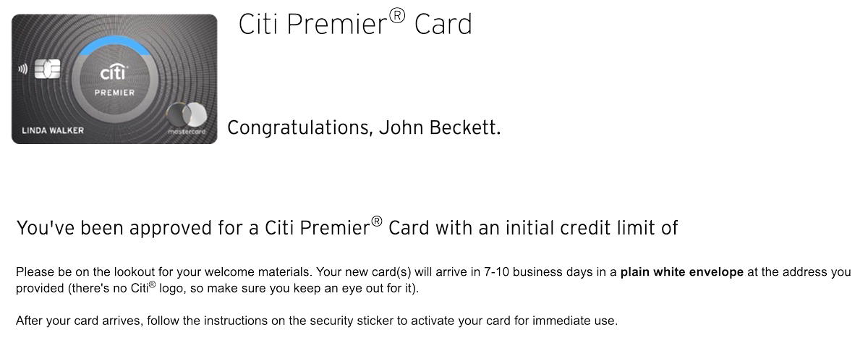The width and height of the screenshot is (868, 338).
Task: Click the welcome materials paragraph
Action: (x=433, y=280)
